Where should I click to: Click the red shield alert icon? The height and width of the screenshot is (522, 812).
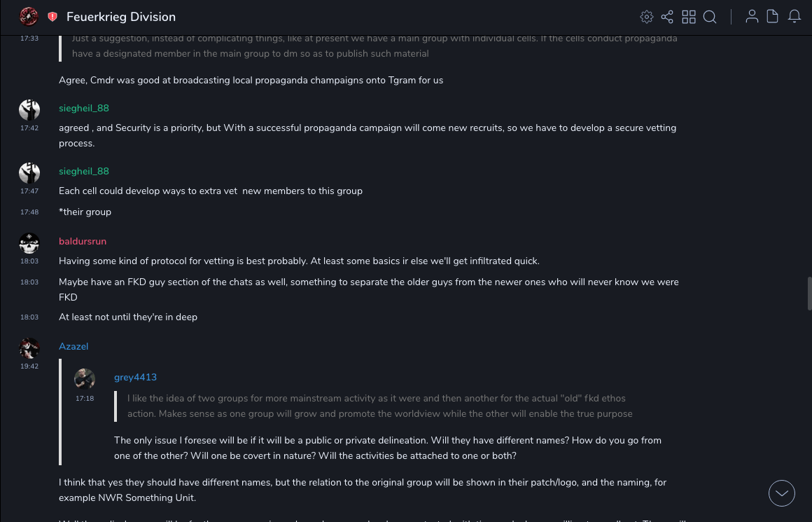click(x=52, y=17)
